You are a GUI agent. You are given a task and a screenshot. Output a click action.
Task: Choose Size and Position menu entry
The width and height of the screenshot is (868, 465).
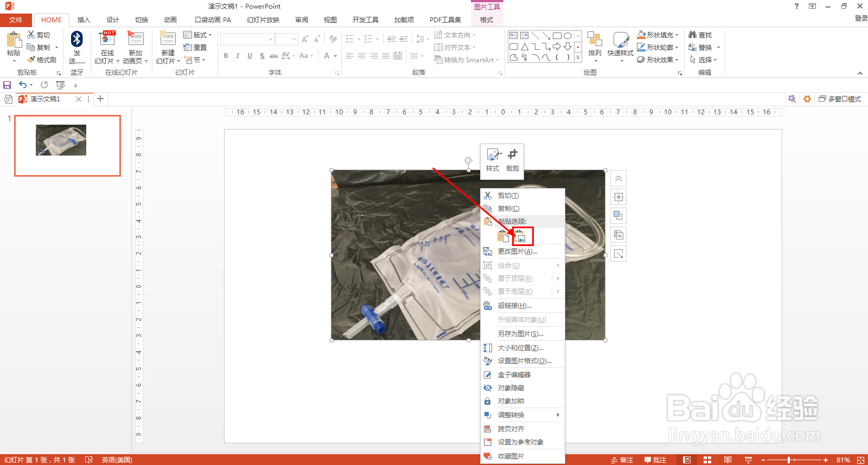coord(522,348)
